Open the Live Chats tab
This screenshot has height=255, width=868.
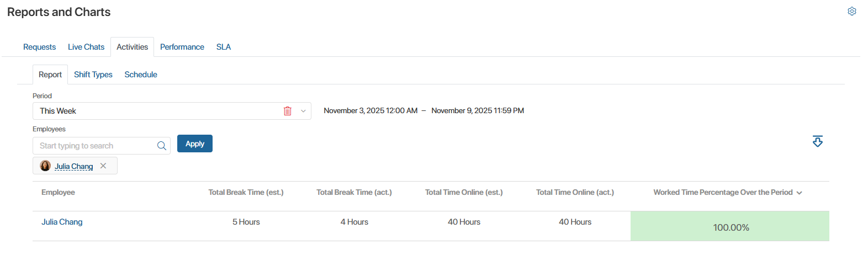pos(86,47)
